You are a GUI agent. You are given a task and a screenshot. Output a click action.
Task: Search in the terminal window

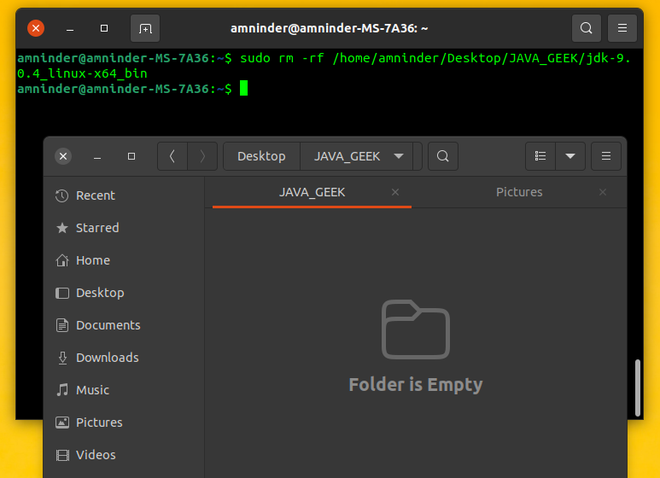586,28
